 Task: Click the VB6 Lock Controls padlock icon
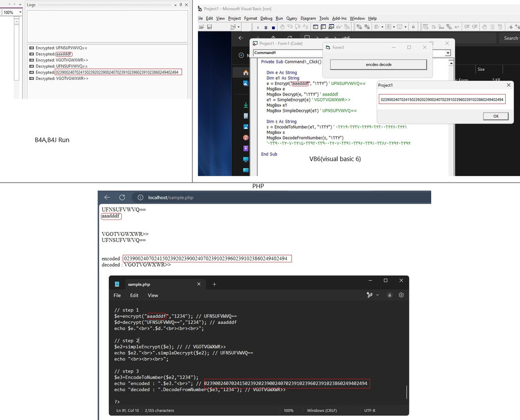[413, 27]
